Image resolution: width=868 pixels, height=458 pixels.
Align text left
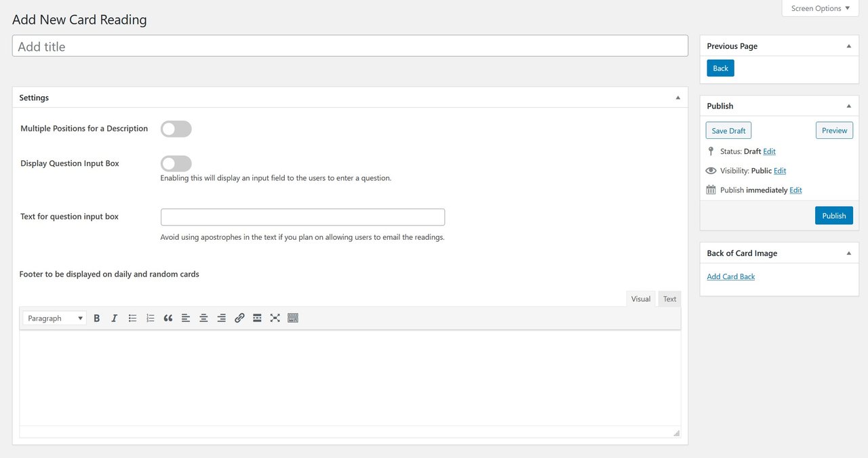click(x=186, y=318)
